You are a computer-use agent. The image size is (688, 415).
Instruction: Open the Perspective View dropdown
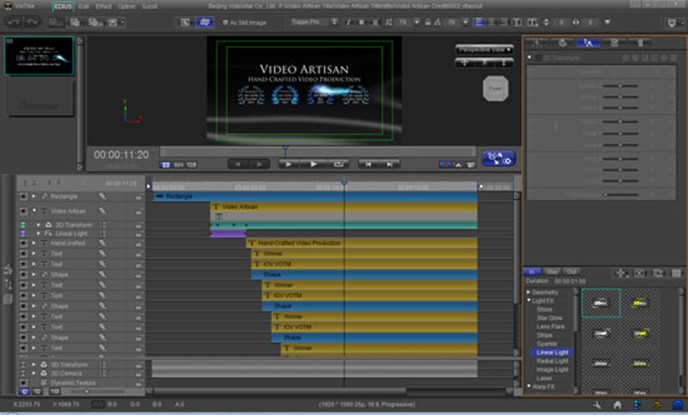click(484, 50)
